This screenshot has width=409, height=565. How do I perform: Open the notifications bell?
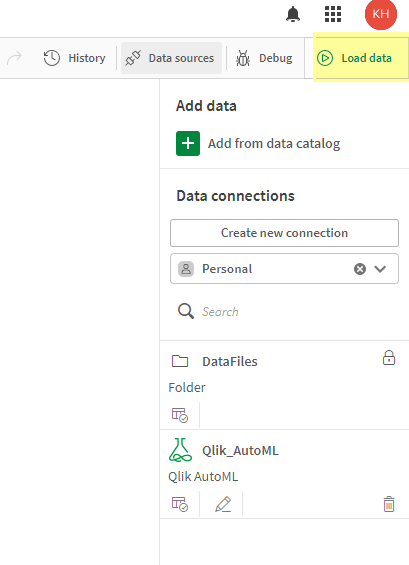[293, 14]
